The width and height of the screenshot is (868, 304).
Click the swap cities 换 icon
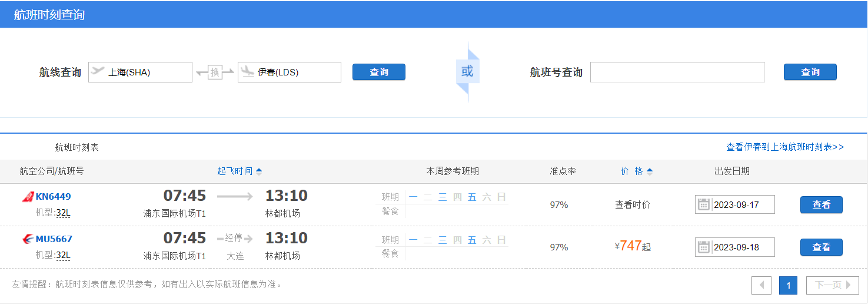[215, 72]
